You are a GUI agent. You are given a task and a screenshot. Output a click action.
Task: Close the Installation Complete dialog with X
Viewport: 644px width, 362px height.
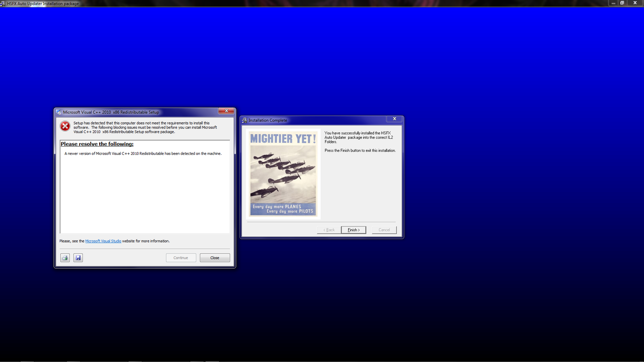pyautogui.click(x=394, y=119)
